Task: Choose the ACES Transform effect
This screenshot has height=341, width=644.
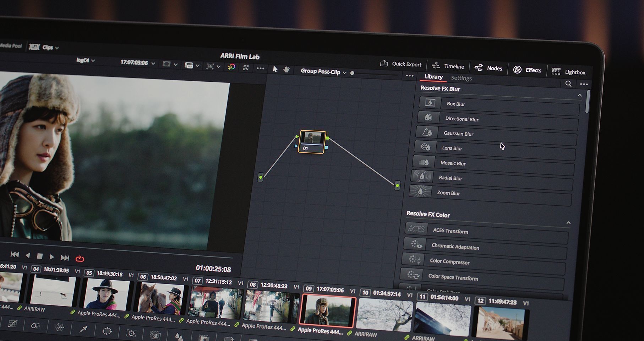Action: point(450,231)
